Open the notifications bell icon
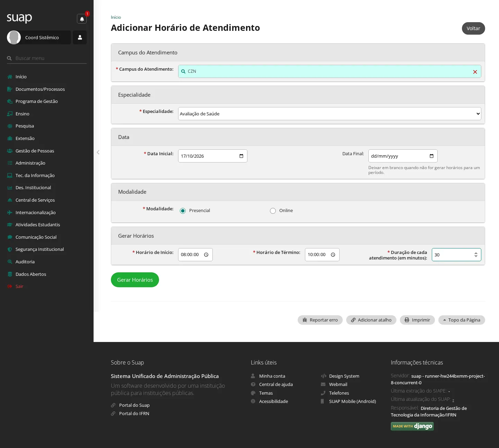The width and height of the screenshot is (499, 448). pyautogui.click(x=82, y=19)
